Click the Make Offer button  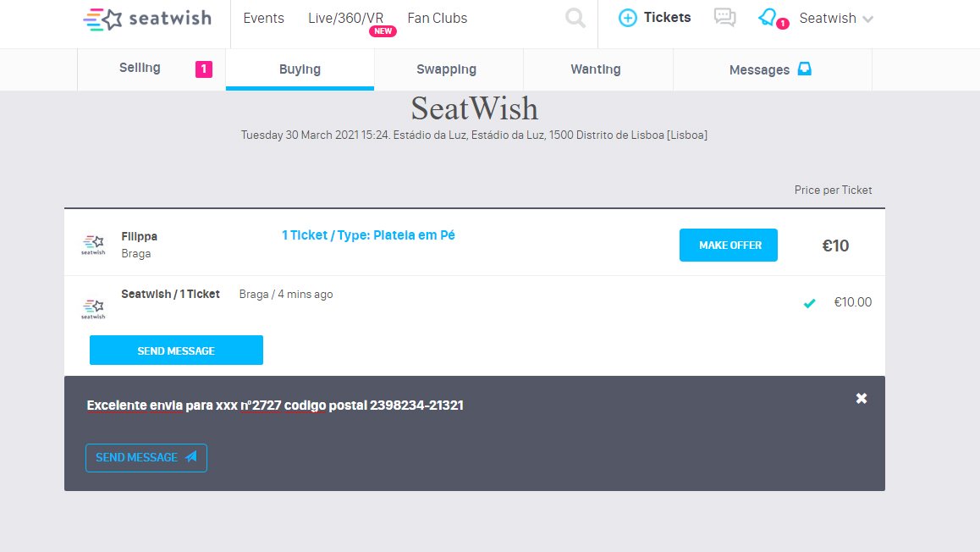[x=728, y=246]
